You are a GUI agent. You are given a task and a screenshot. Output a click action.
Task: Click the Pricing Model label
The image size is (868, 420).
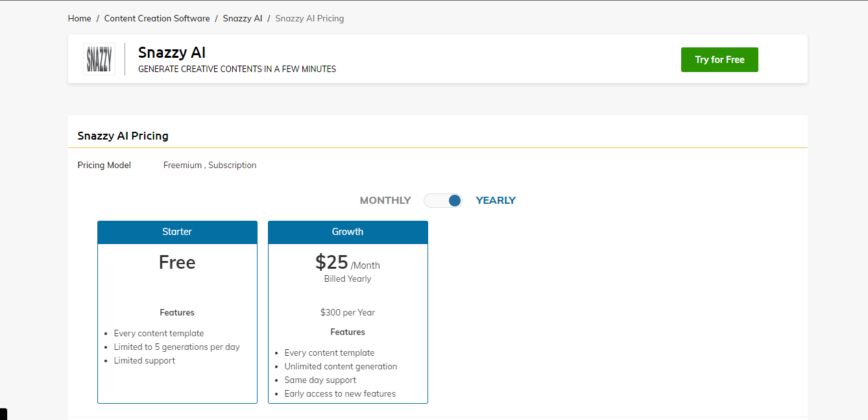click(104, 166)
